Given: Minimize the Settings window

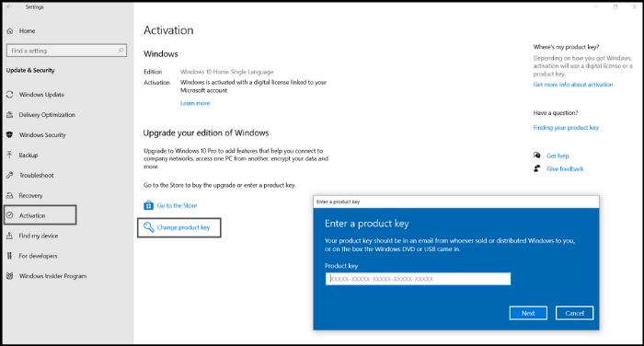Looking at the screenshot, I should pos(596,6).
